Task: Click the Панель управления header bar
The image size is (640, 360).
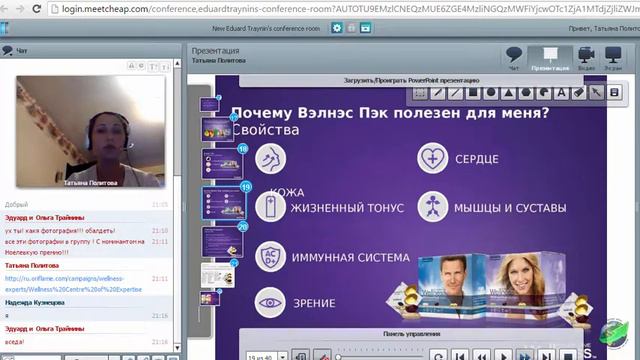Action: (x=411, y=334)
